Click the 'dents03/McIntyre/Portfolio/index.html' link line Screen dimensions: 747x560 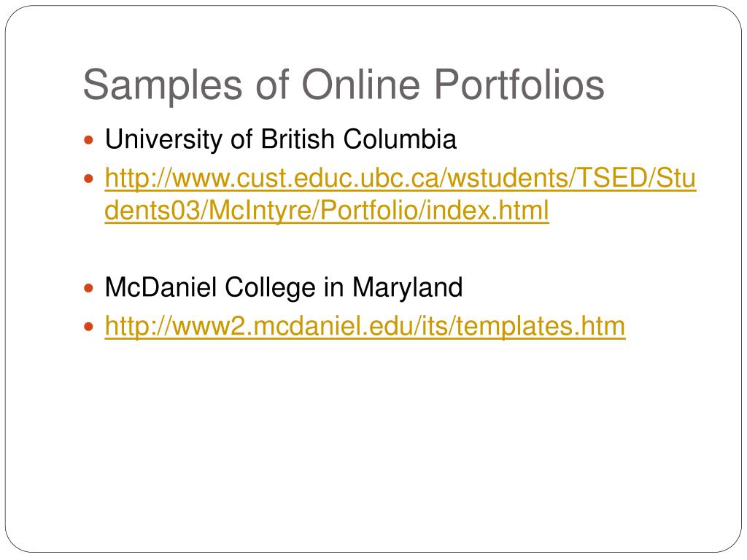pyautogui.click(x=327, y=211)
